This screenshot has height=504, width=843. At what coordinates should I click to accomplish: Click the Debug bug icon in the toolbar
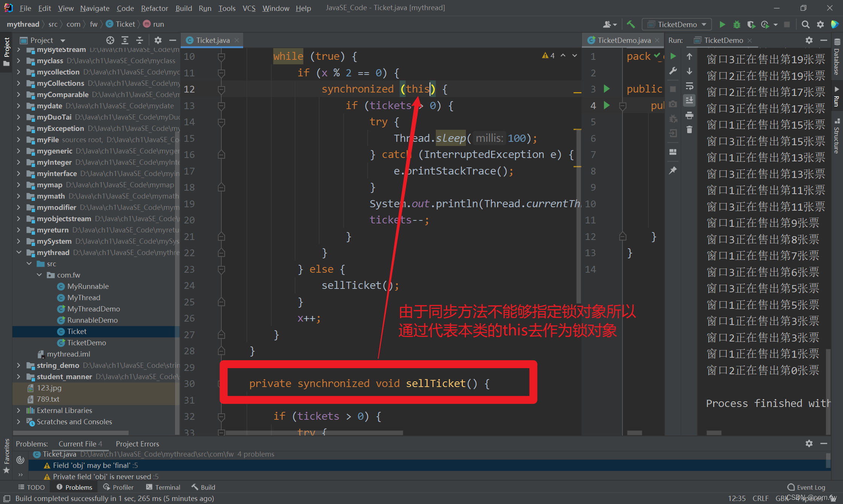[x=736, y=24]
